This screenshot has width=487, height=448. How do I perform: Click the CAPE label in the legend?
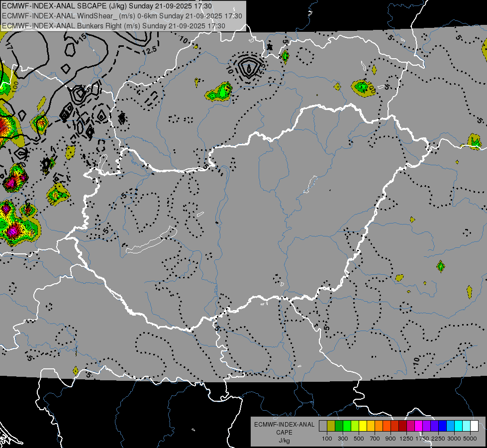(x=284, y=433)
